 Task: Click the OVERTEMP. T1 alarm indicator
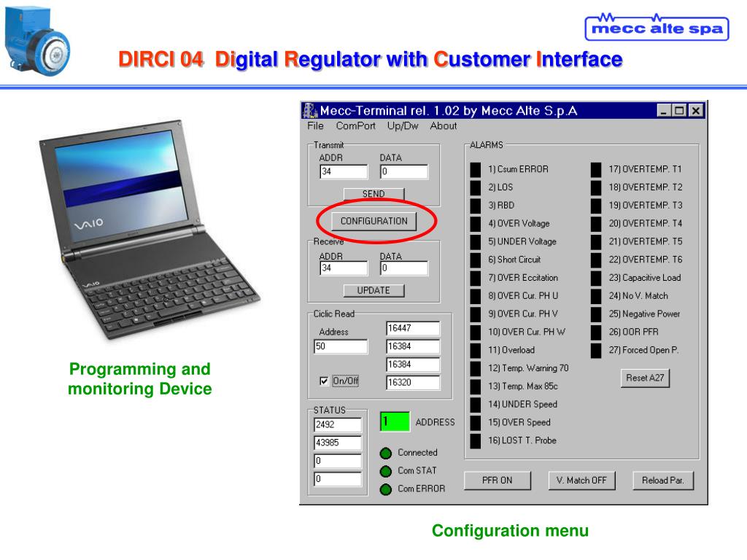[x=596, y=169]
